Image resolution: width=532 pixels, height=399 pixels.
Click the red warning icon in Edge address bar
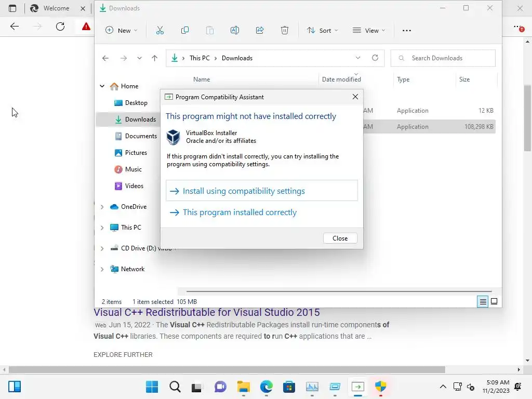[86, 26]
